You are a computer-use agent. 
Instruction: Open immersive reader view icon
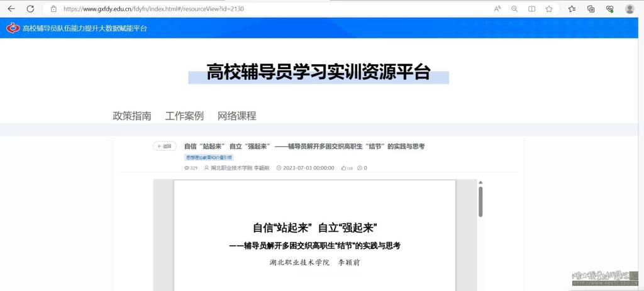(x=531, y=9)
